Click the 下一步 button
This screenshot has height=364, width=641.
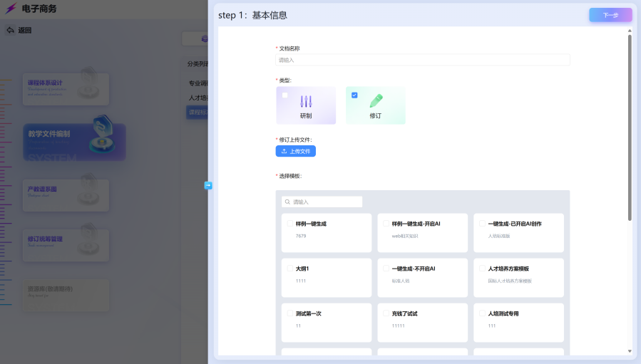[x=610, y=15]
